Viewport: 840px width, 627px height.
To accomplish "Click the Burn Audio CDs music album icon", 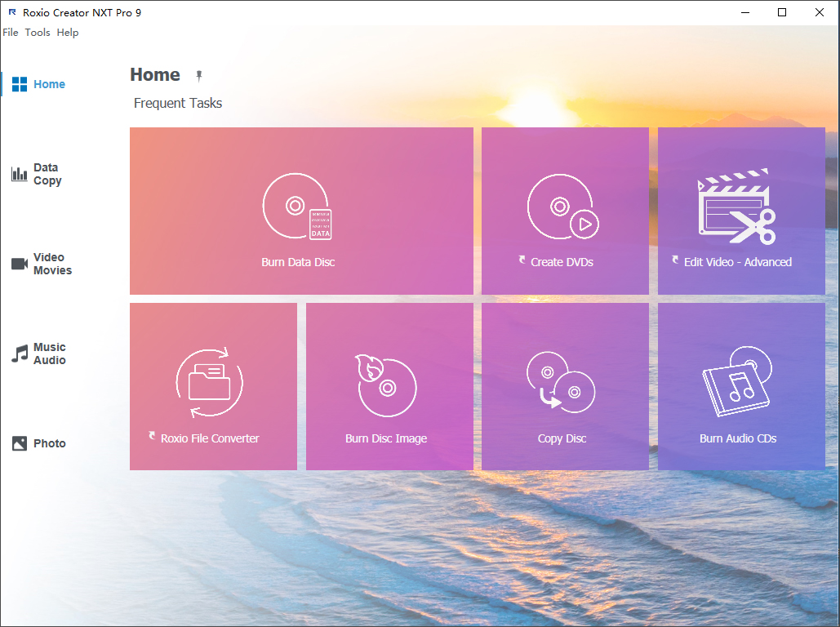I will [737, 381].
